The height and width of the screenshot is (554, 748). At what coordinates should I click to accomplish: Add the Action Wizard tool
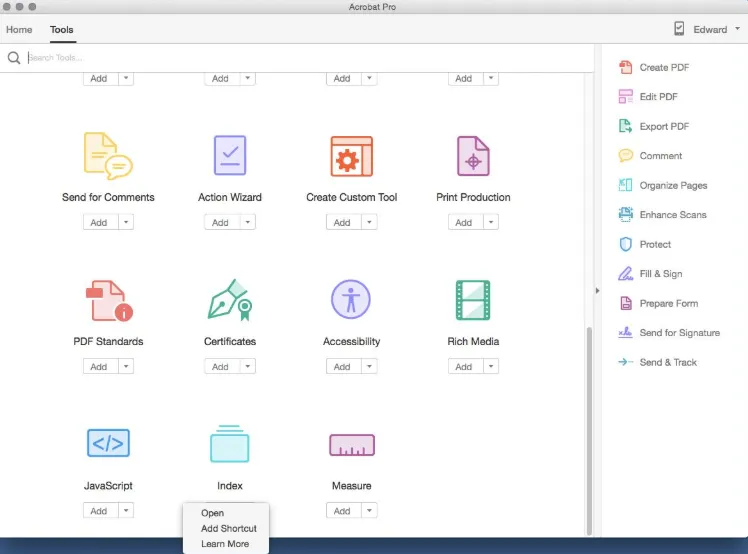point(222,222)
